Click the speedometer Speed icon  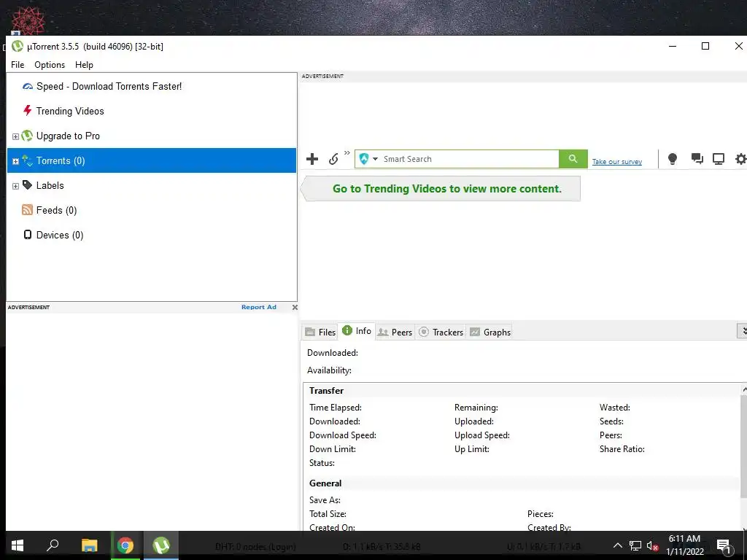pyautogui.click(x=28, y=86)
